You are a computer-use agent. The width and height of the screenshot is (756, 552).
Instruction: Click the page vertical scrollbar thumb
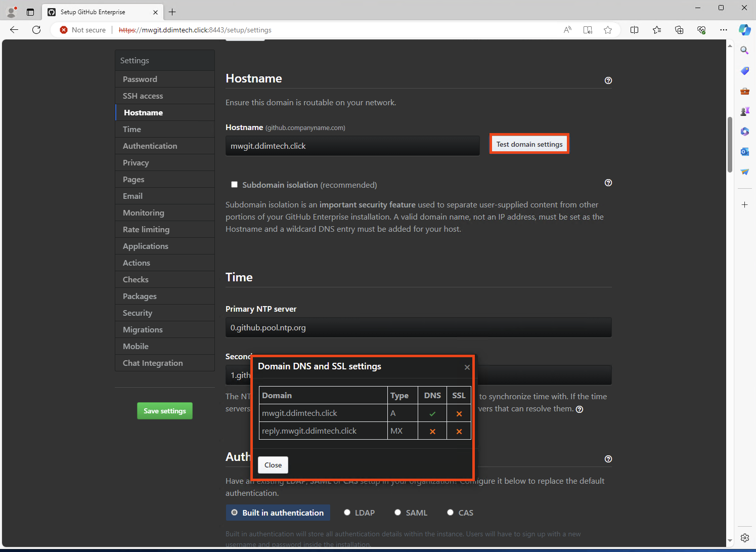pyautogui.click(x=730, y=145)
